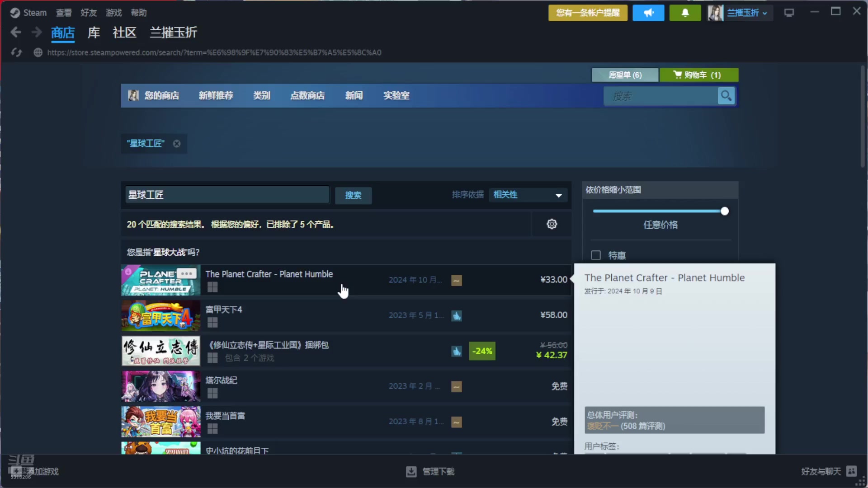Switch to Big Picture display icon

click(x=789, y=13)
